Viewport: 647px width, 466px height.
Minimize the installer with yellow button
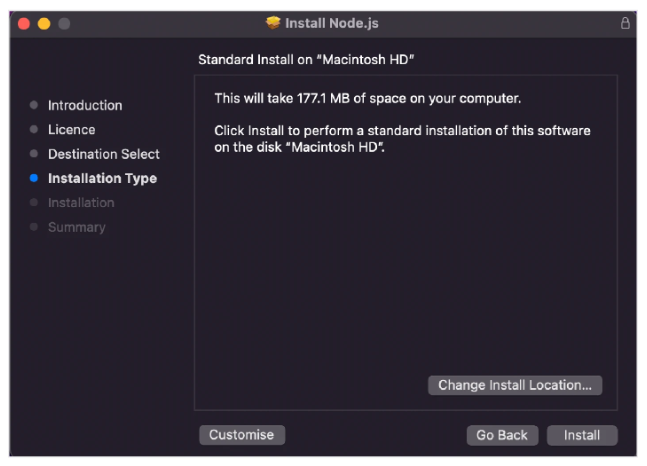tap(44, 23)
